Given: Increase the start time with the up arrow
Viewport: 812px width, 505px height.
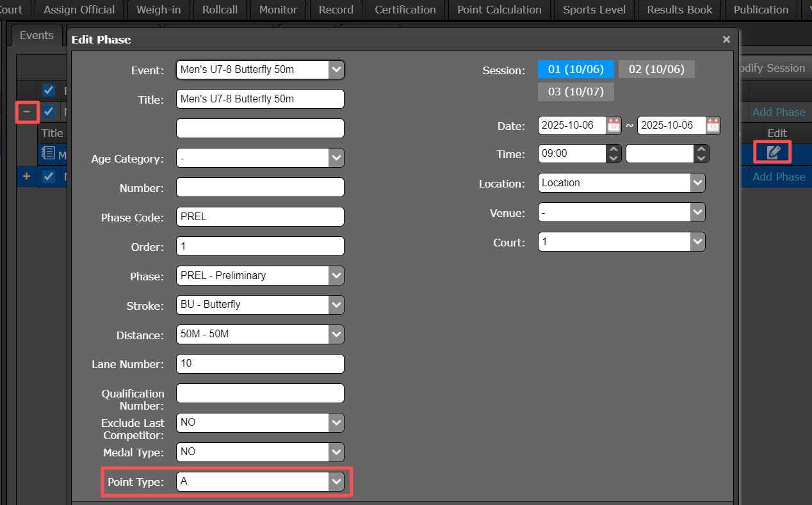Looking at the screenshot, I should tap(613, 149).
